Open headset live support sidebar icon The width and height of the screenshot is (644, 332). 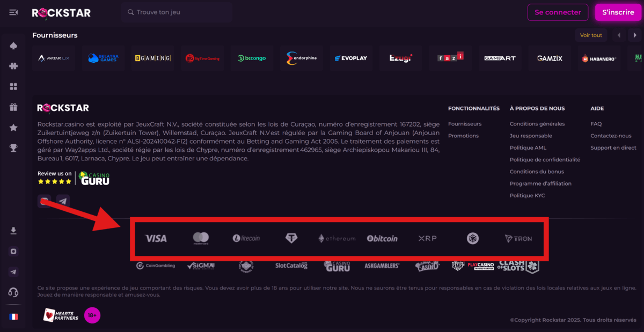click(13, 292)
